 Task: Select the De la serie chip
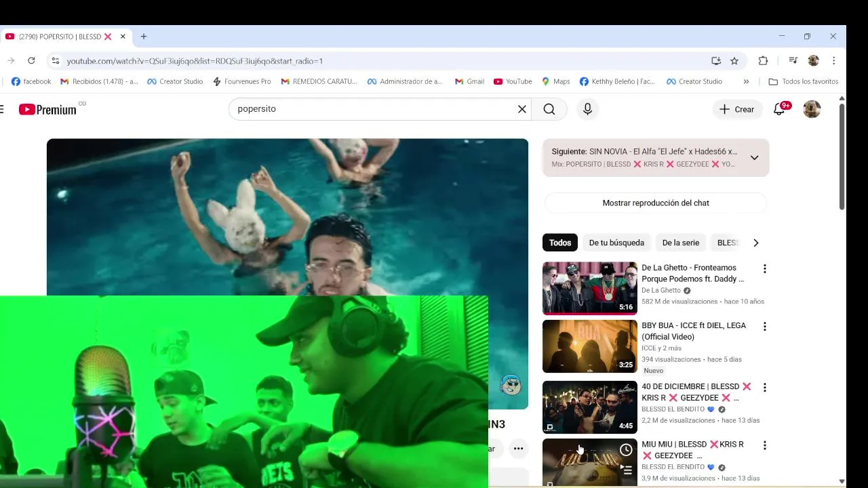(x=680, y=243)
